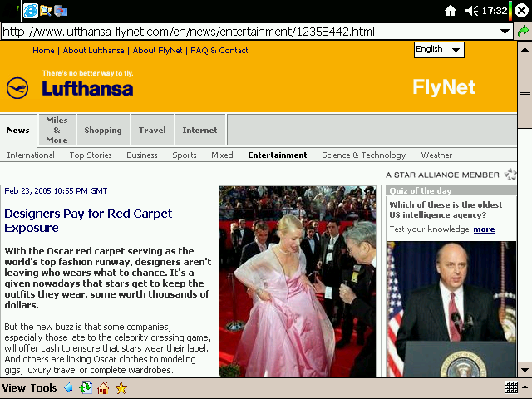
Task: Open the Business news section
Action: click(142, 155)
